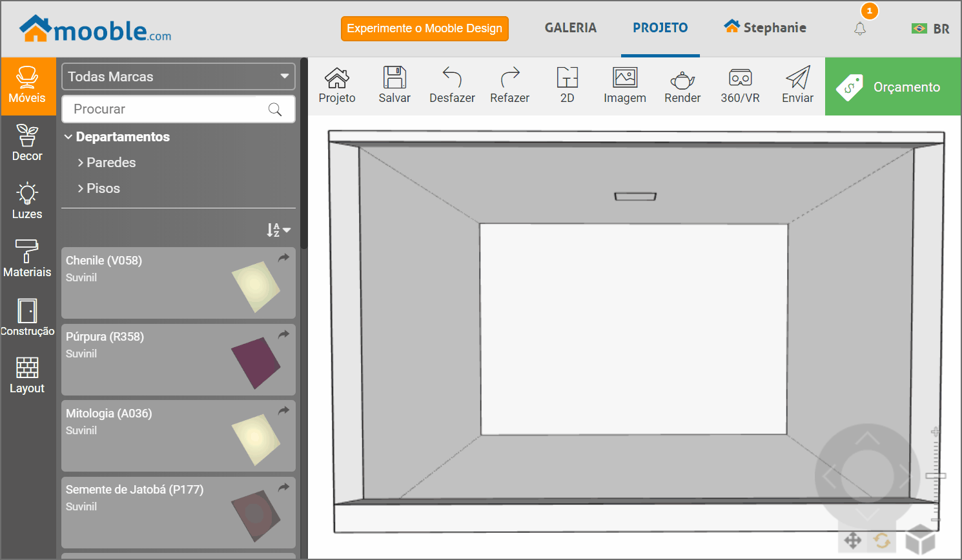Screen dimensions: 962x560
Task: Click the mooble.com logo
Action: [x=96, y=29]
